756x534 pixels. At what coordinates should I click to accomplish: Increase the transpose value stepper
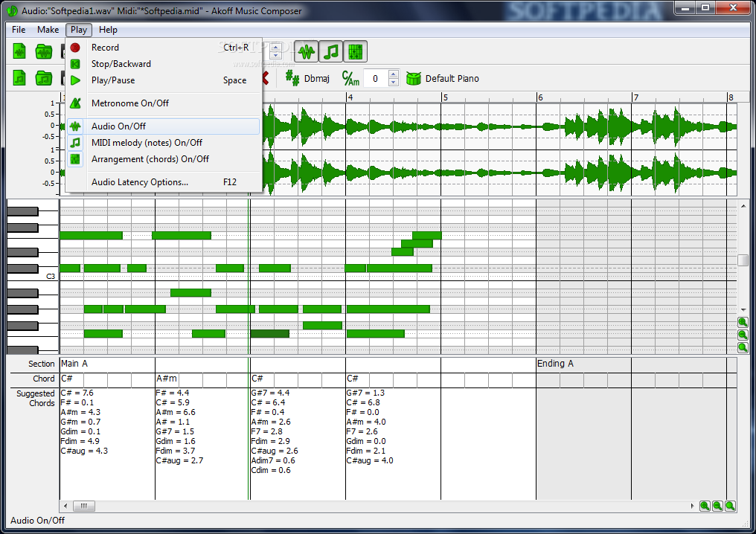pos(394,74)
